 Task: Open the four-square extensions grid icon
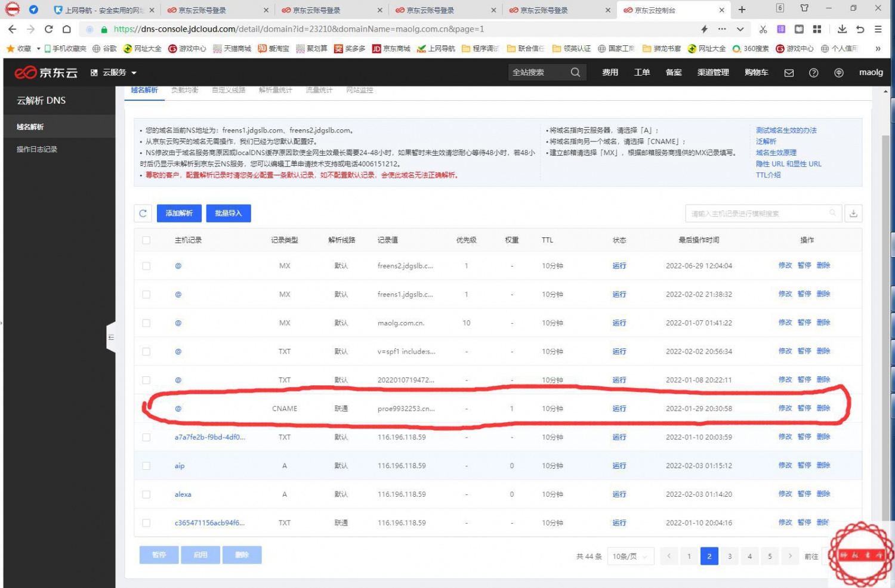817,29
